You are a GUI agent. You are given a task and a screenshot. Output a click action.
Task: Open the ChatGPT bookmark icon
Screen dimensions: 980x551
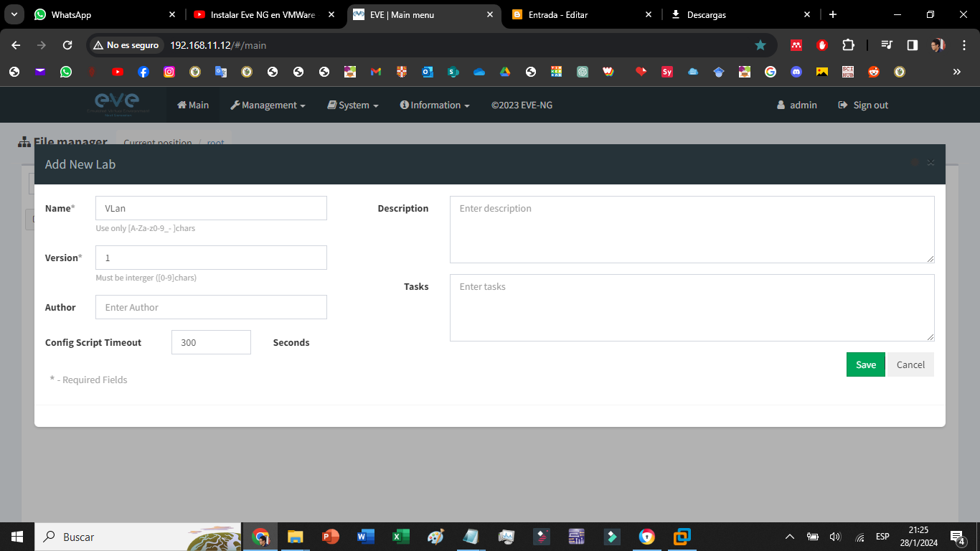[x=583, y=72]
